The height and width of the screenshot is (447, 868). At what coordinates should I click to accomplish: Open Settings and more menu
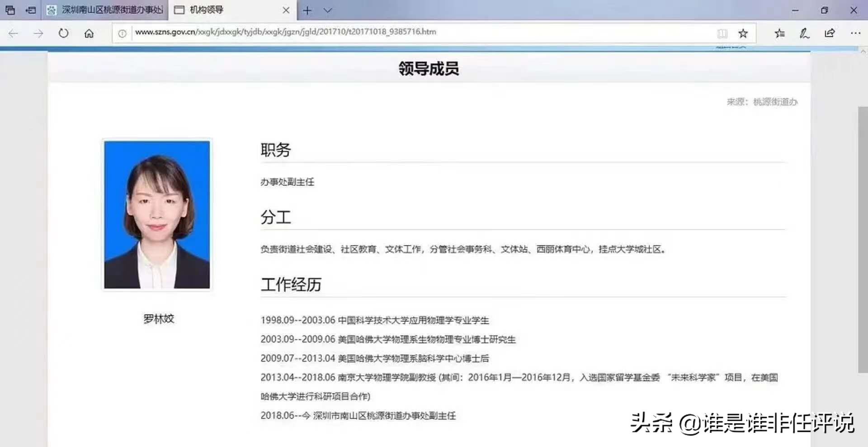coord(855,33)
